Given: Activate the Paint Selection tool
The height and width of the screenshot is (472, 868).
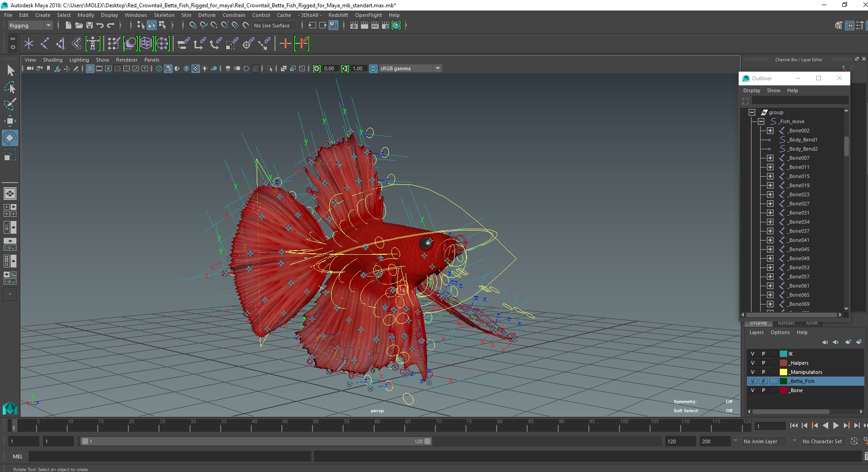Looking at the screenshot, I should pyautogui.click(x=10, y=104).
